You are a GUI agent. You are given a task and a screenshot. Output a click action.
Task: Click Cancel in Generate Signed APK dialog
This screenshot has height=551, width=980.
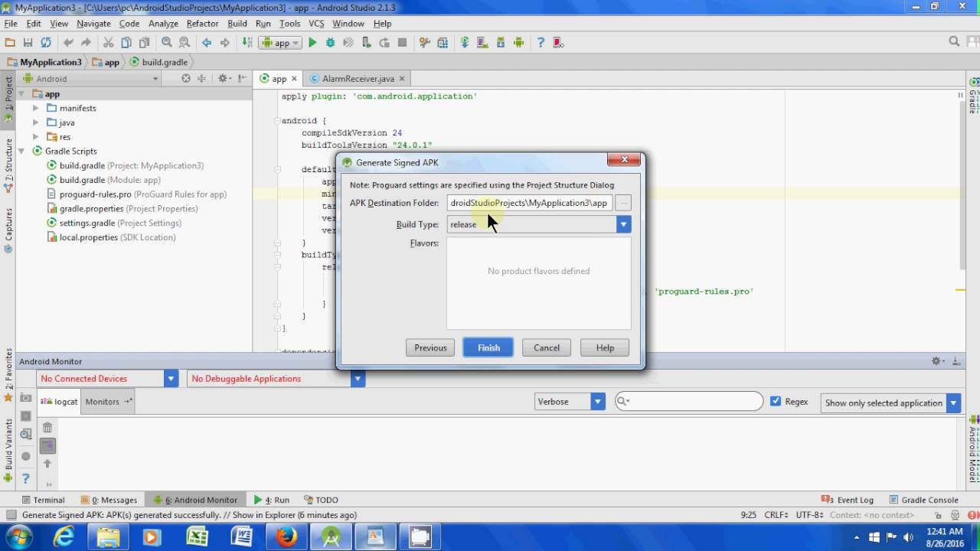click(547, 347)
